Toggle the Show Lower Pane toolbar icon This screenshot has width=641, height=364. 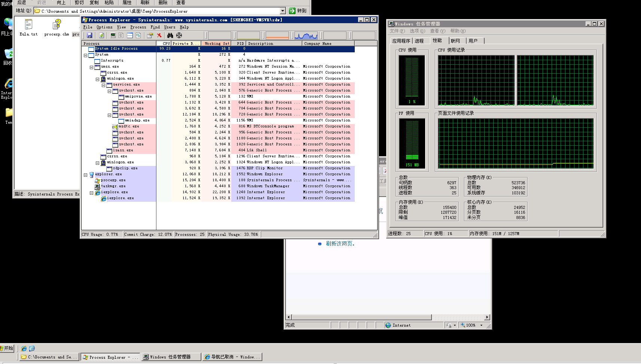coord(130,36)
